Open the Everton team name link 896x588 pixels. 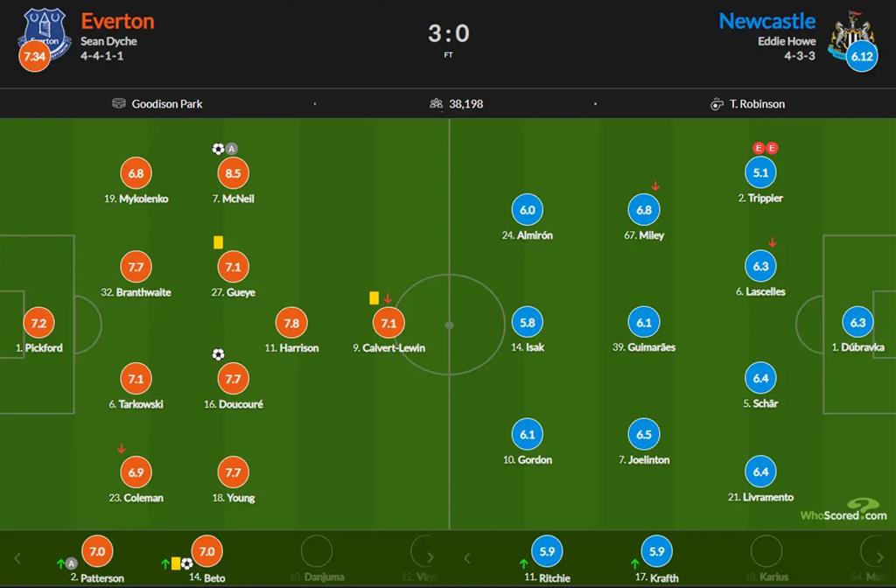click(x=117, y=20)
